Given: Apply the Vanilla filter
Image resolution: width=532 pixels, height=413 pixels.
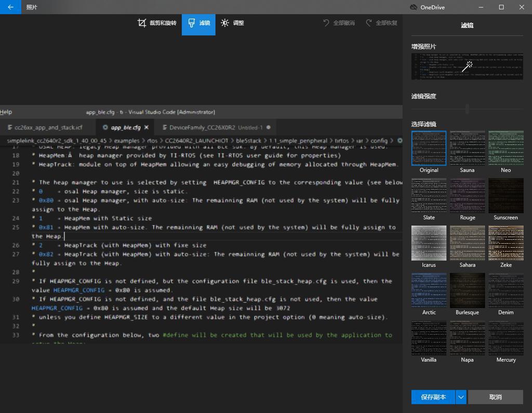Looking at the screenshot, I should click(x=429, y=338).
